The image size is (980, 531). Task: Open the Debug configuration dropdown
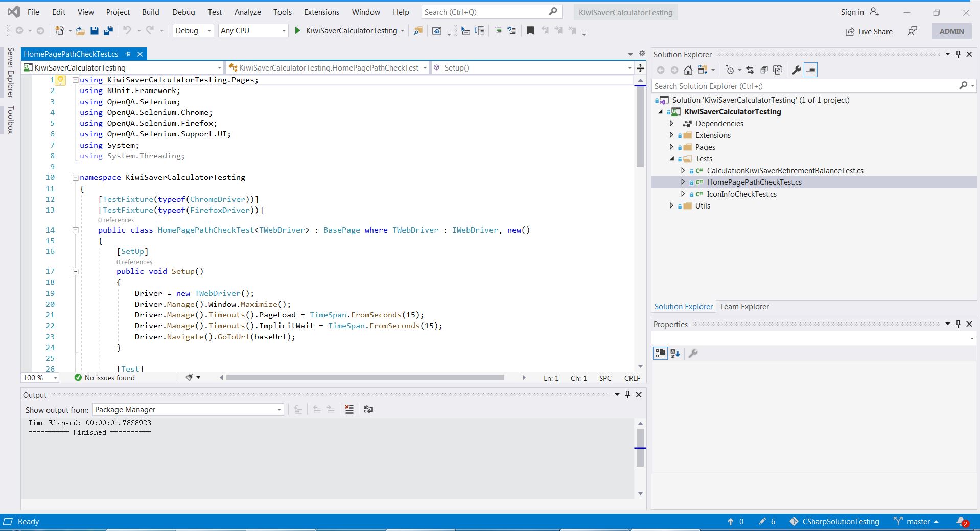point(193,31)
